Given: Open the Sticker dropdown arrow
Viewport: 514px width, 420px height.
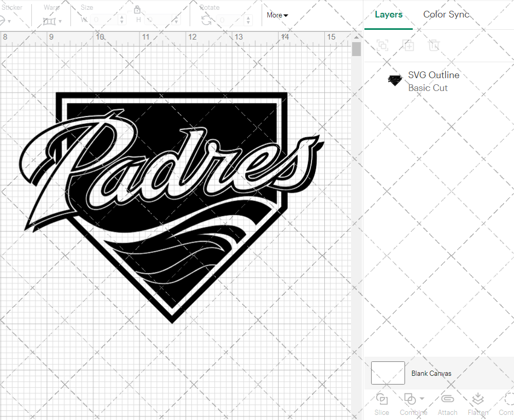Looking at the screenshot, I should 9,22.
